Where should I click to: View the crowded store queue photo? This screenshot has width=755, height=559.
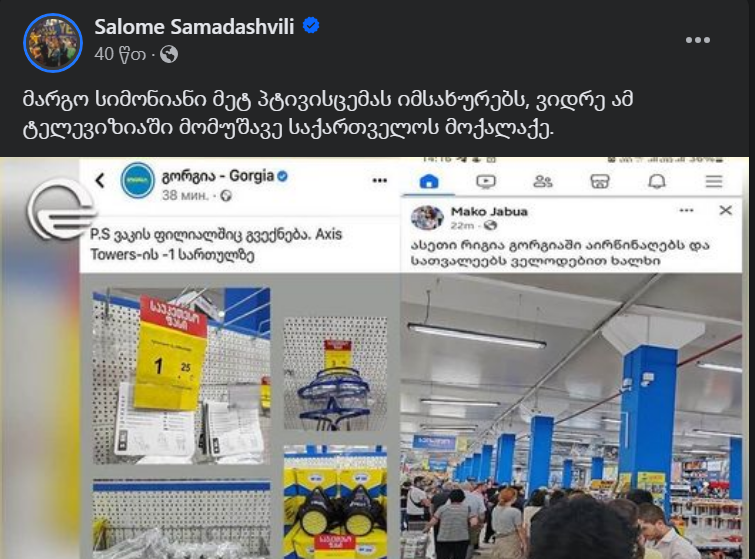(x=571, y=416)
